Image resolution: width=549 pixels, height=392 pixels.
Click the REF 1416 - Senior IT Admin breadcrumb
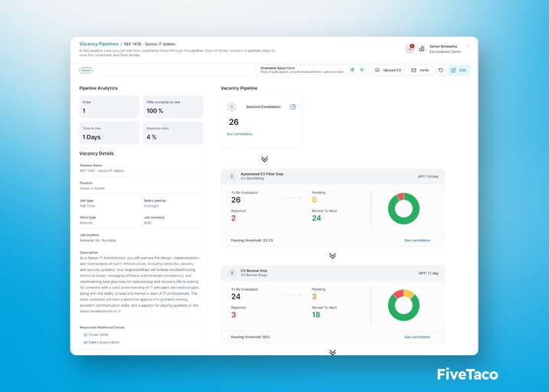(x=149, y=44)
